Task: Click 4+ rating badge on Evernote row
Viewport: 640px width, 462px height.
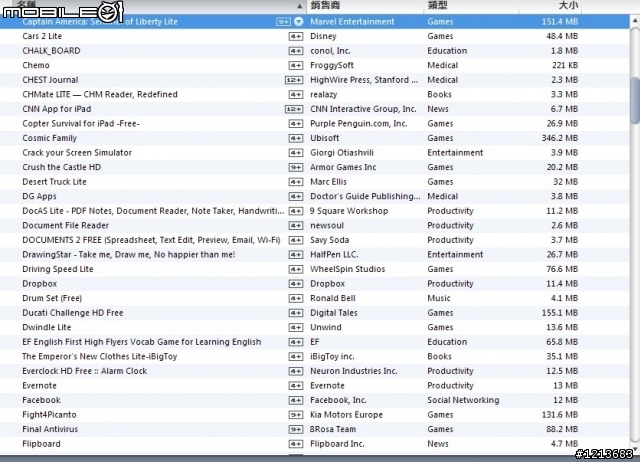Action: pos(296,386)
